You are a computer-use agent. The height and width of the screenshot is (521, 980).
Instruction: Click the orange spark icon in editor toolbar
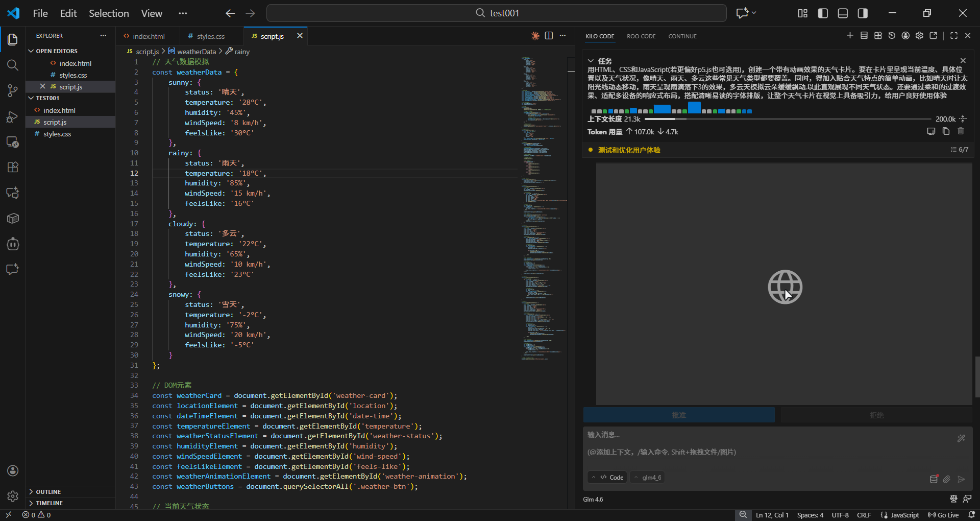tap(535, 36)
